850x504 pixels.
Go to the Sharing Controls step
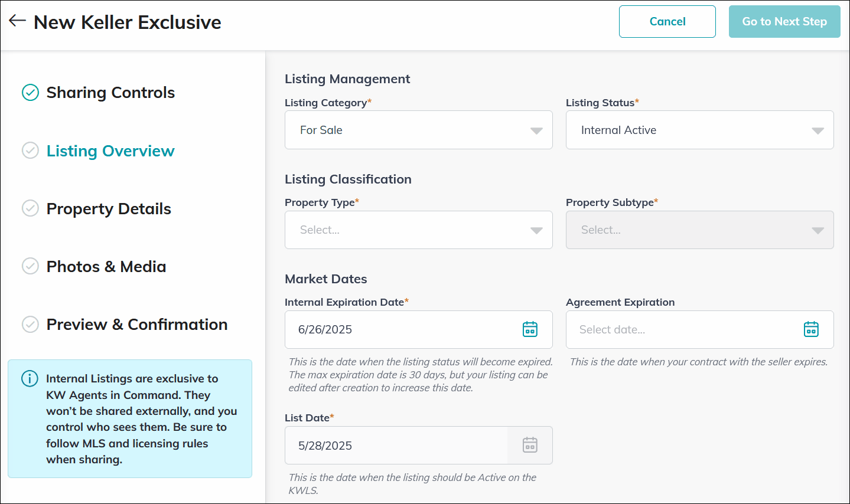point(110,93)
